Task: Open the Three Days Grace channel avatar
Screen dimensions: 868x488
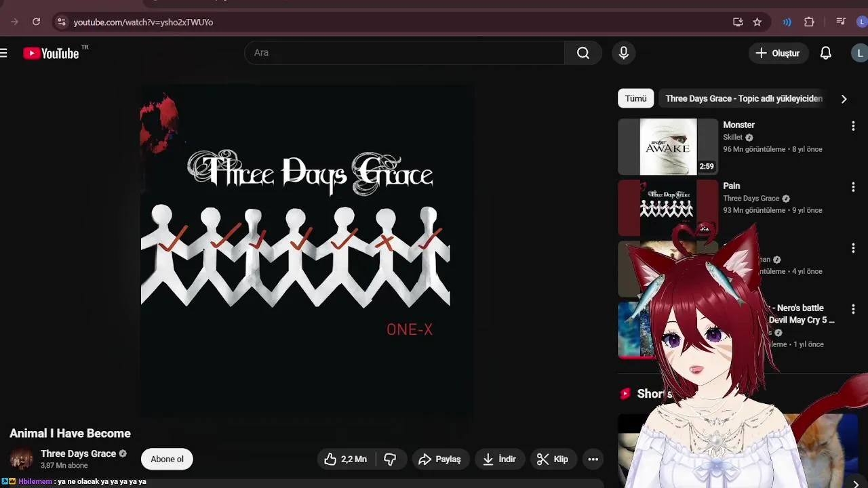Action: tap(21, 459)
